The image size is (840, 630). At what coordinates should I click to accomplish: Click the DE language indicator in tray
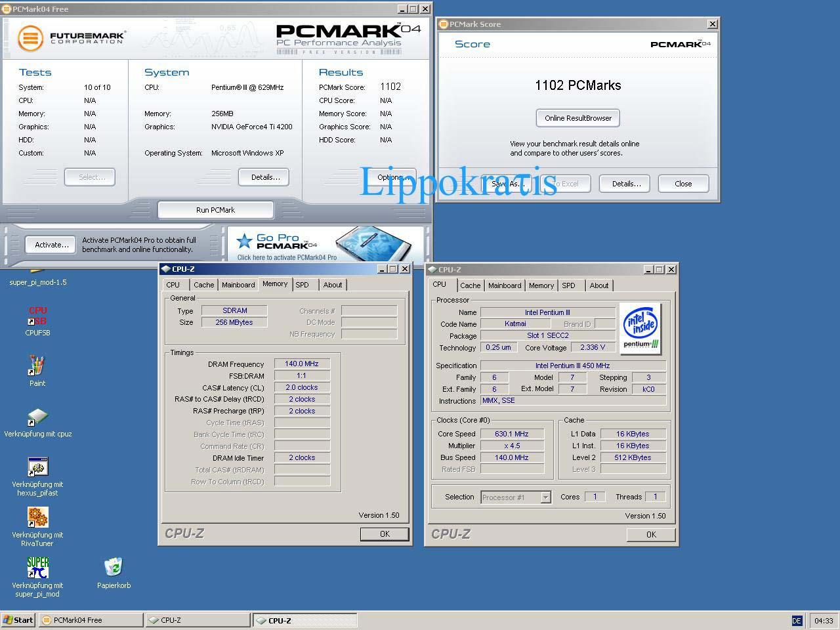(x=797, y=620)
